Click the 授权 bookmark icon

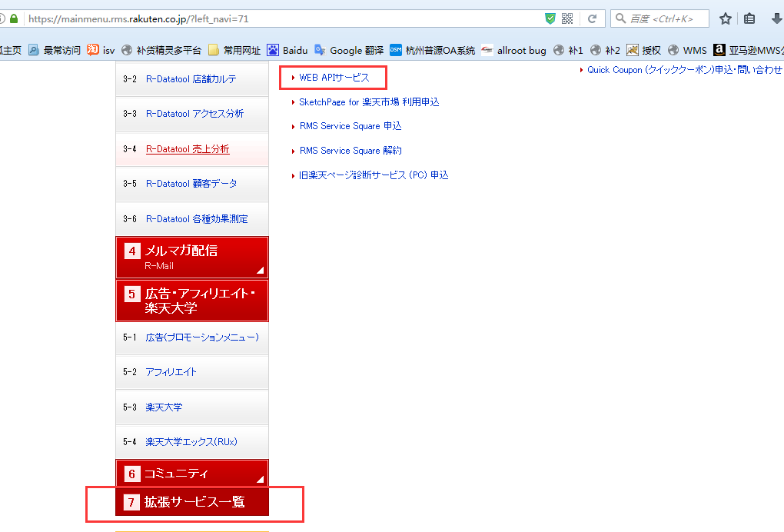(633, 50)
